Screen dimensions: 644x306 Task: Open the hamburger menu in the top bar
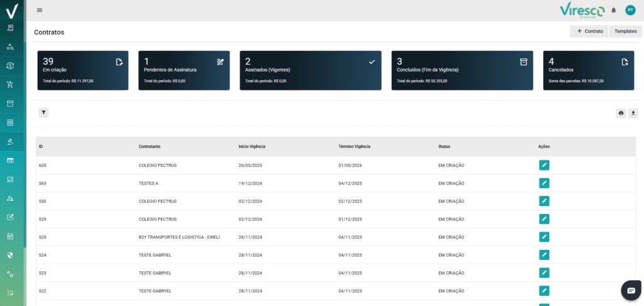(40, 10)
